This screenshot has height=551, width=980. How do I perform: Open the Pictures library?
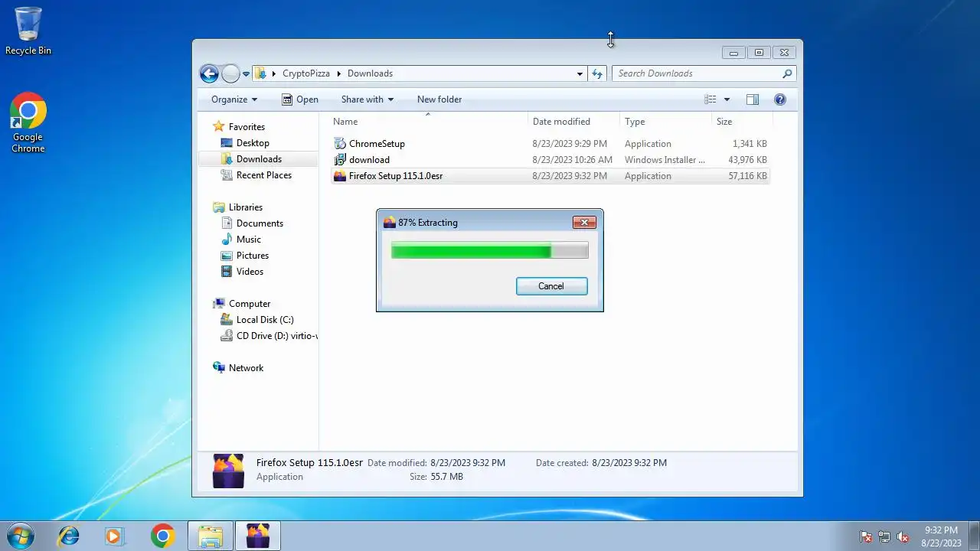click(253, 256)
